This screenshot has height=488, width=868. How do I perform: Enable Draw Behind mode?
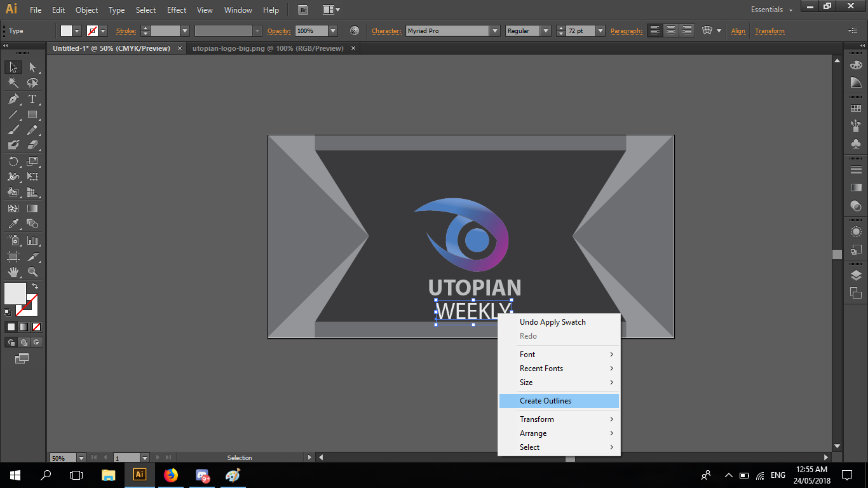[x=24, y=342]
